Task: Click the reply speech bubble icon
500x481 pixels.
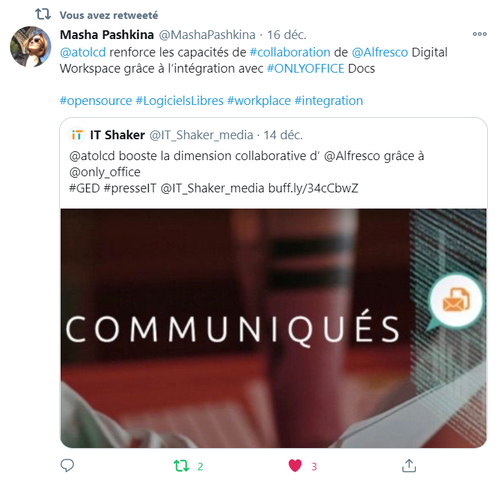Action: [x=67, y=465]
